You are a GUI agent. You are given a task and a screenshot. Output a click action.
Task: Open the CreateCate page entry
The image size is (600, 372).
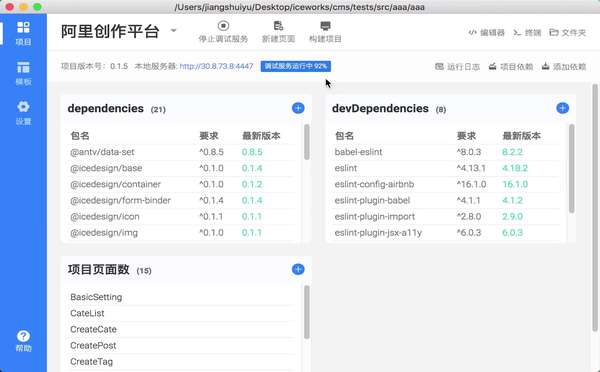tap(183, 329)
